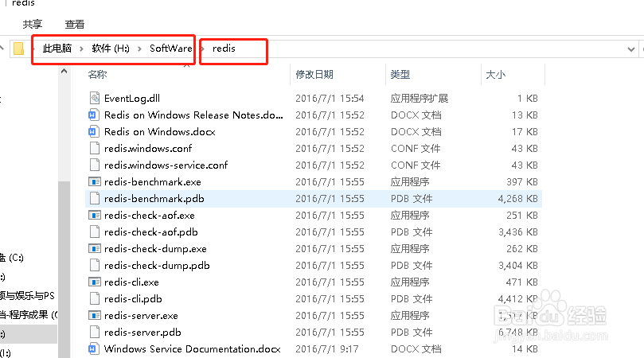Click the 2016/7/1 9:17 date cell

[327, 349]
